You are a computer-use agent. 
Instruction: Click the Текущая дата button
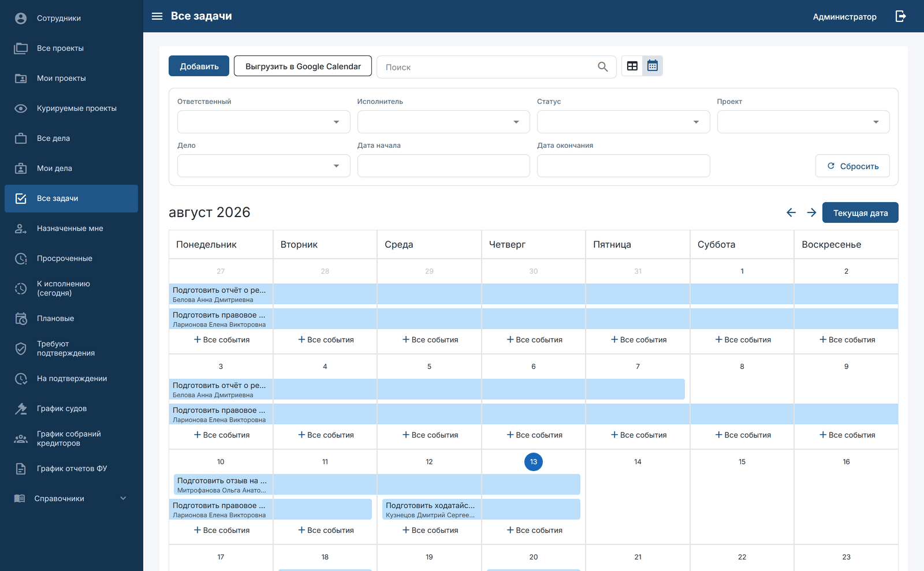click(x=860, y=212)
